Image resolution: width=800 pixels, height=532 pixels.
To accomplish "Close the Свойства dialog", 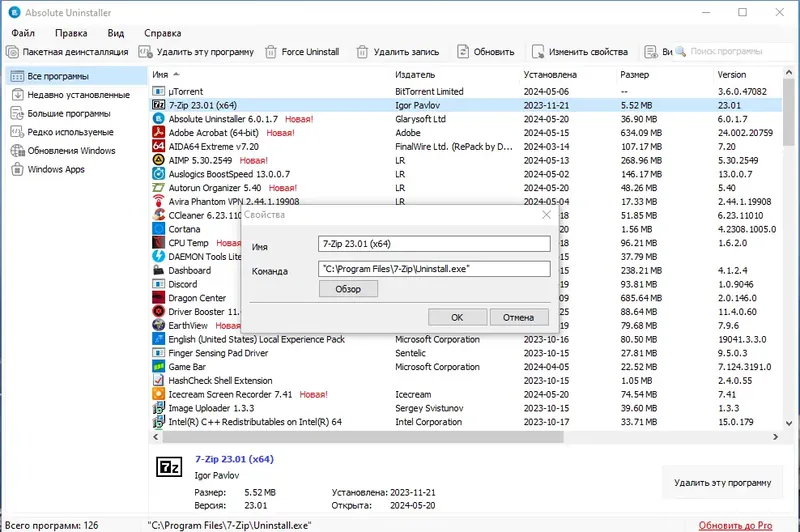I will pos(546,215).
